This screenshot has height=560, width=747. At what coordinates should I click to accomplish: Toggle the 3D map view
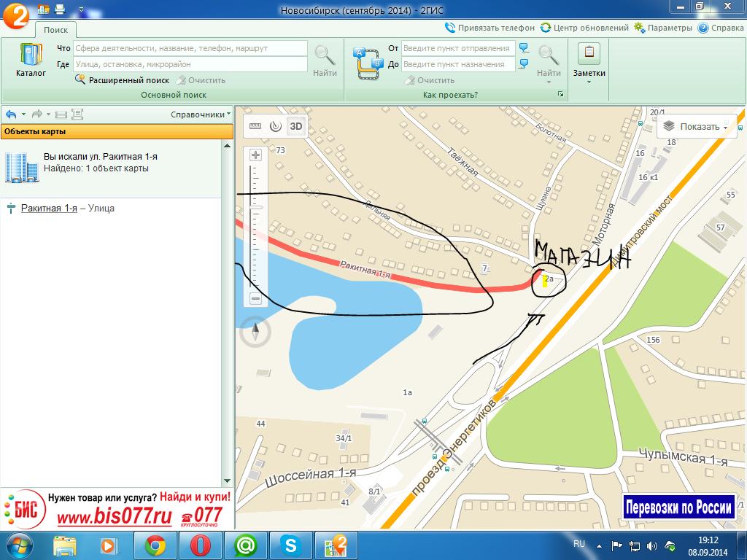(296, 125)
